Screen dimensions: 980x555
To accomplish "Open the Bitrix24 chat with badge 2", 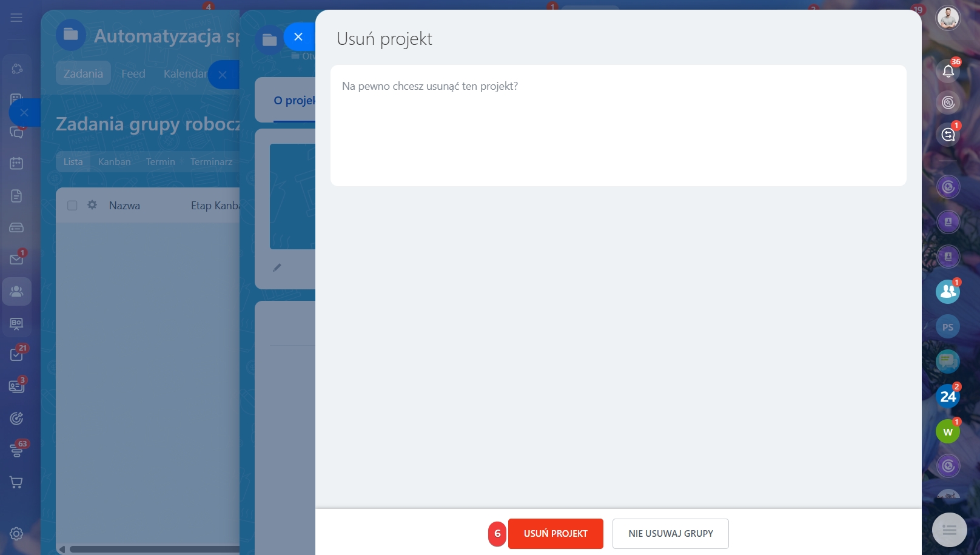I will (948, 397).
